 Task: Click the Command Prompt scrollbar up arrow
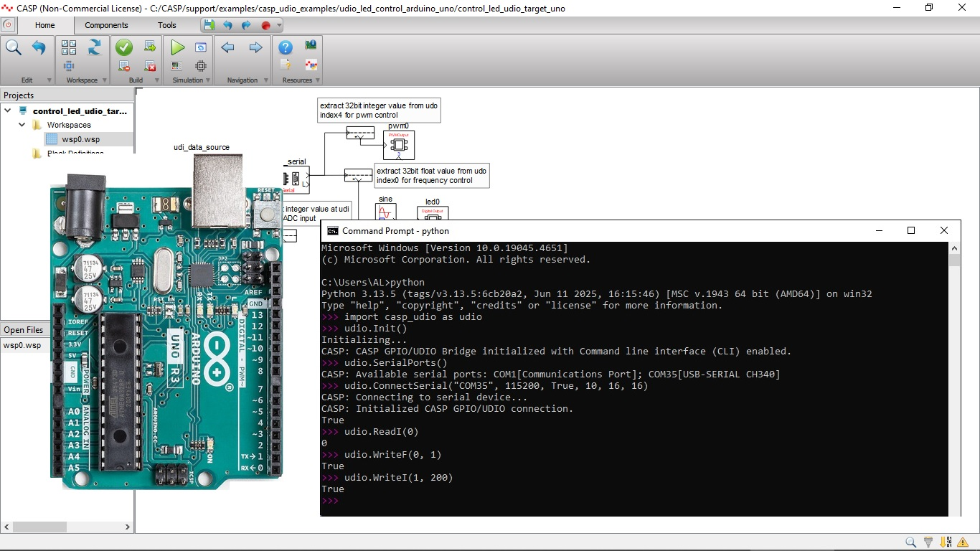coord(954,248)
